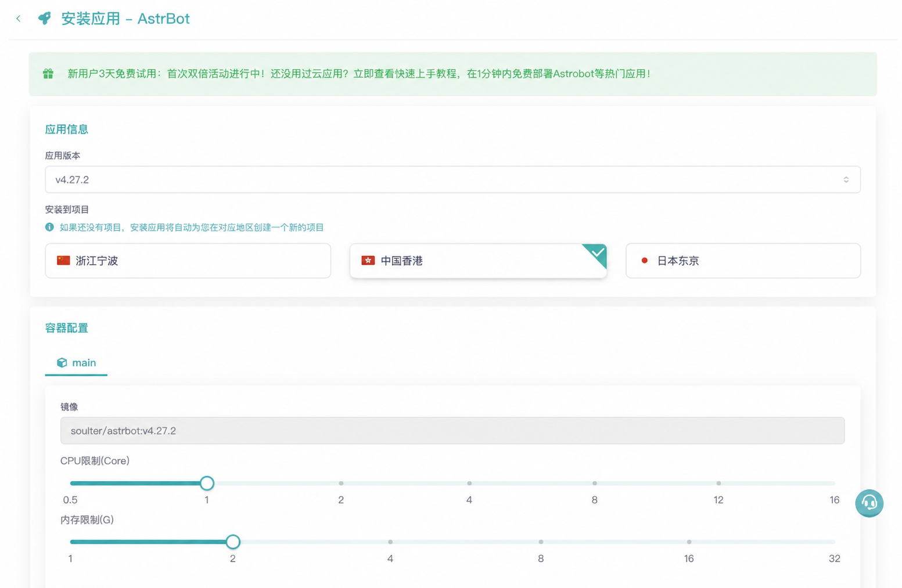902x588 pixels.
Task: Click the CPU限制(Core) label
Action: (x=95, y=461)
